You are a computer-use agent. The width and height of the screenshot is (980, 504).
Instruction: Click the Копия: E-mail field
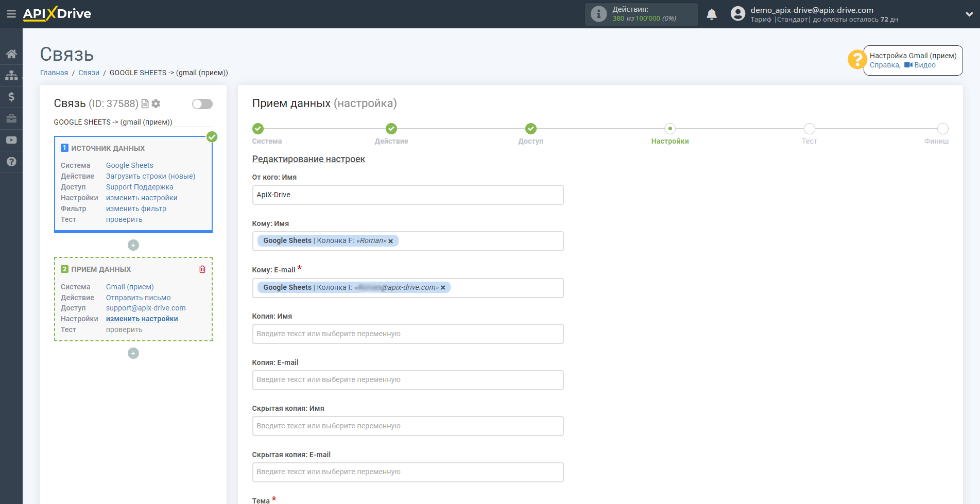tap(408, 380)
